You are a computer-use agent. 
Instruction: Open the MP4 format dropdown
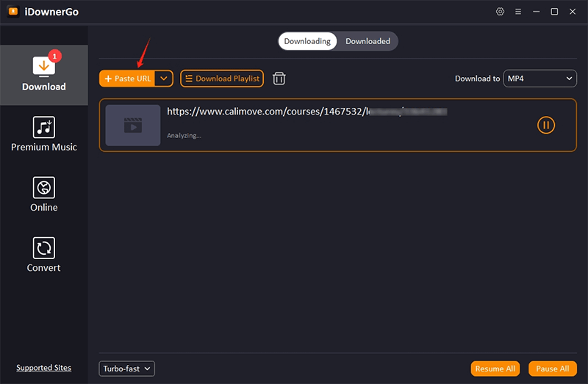[x=539, y=79]
